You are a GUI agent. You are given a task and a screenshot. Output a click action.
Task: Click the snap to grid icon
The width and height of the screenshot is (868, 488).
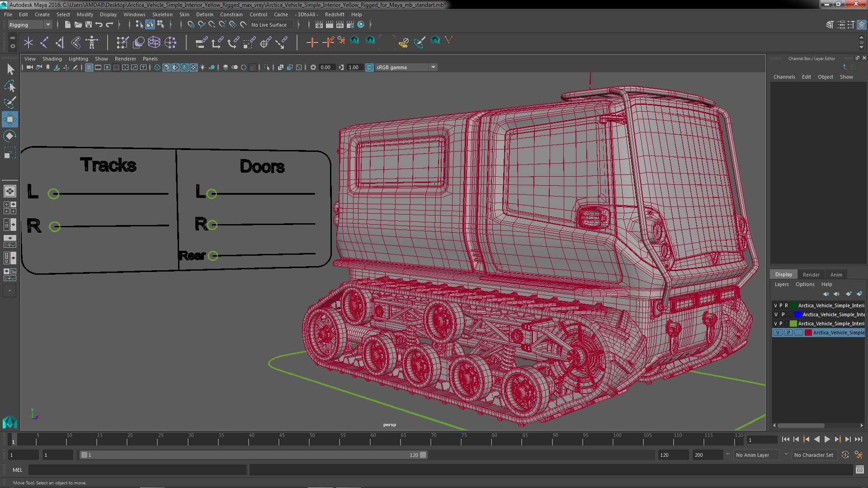point(190,24)
